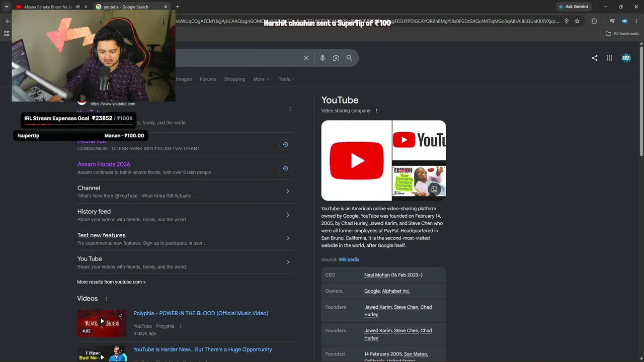Open the Videos section options menu
Viewport: 644px width, 362px height.
[x=106, y=299]
